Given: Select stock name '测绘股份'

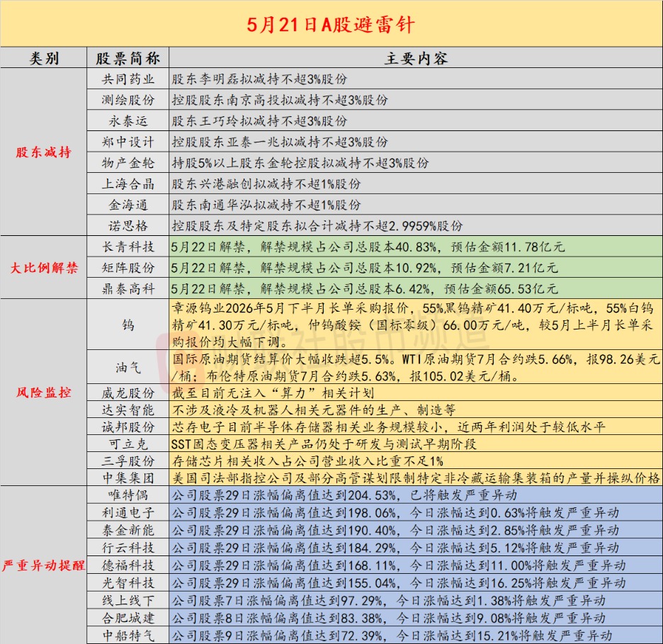Looking at the screenshot, I should tap(127, 100).
